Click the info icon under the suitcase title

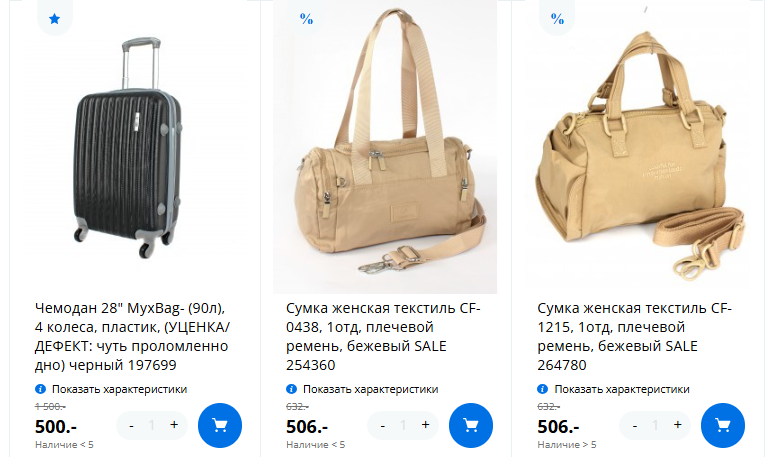41,389
